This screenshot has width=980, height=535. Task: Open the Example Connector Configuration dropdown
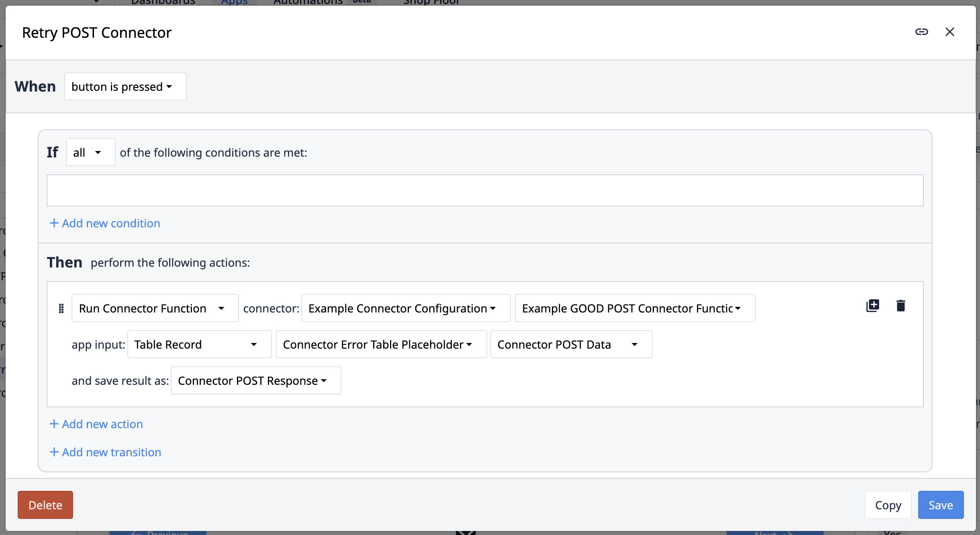406,308
